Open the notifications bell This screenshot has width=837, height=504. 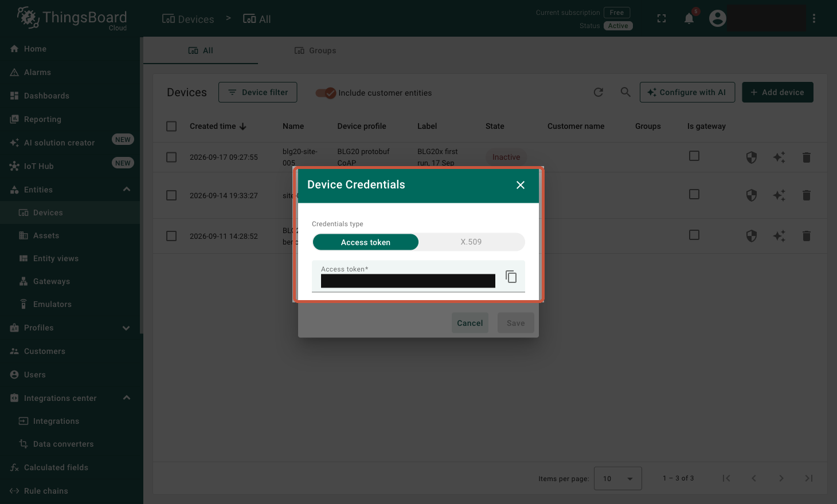point(689,18)
